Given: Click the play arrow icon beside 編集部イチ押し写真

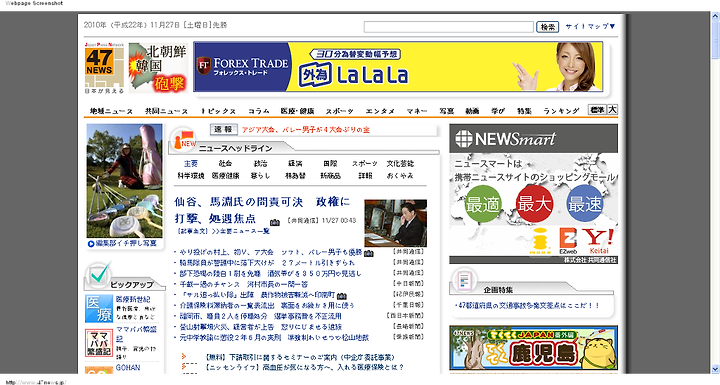Looking at the screenshot, I should (91, 243).
